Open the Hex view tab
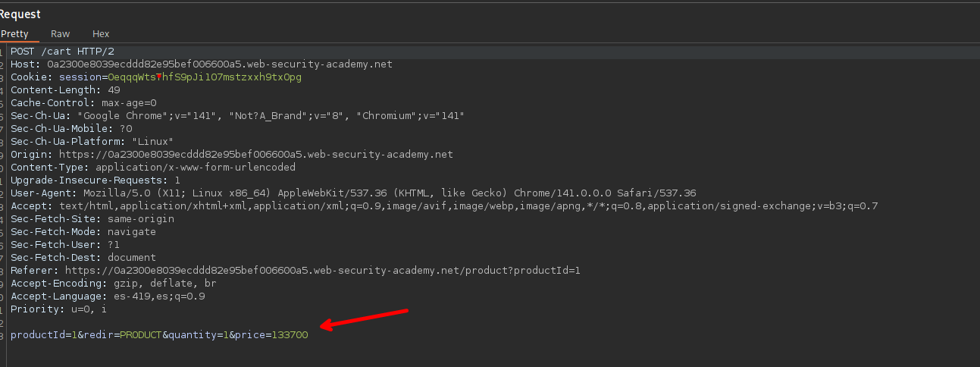Viewport: 980px width, 367px height. click(x=101, y=34)
